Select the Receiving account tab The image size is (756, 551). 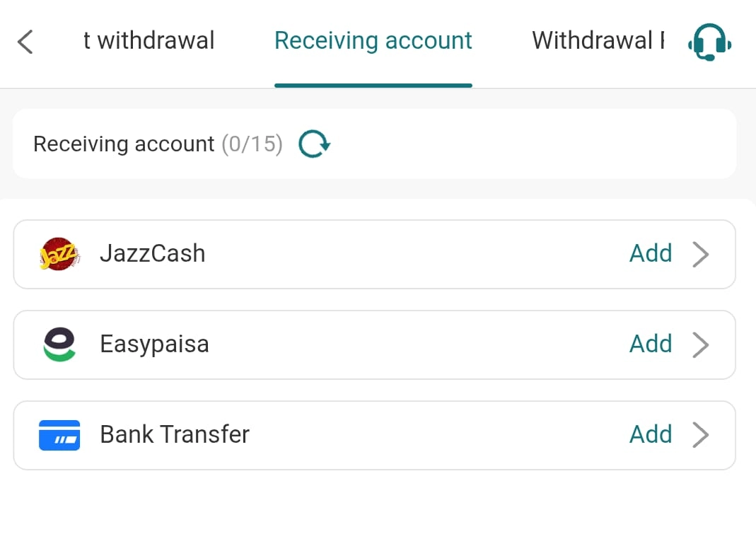(x=373, y=41)
